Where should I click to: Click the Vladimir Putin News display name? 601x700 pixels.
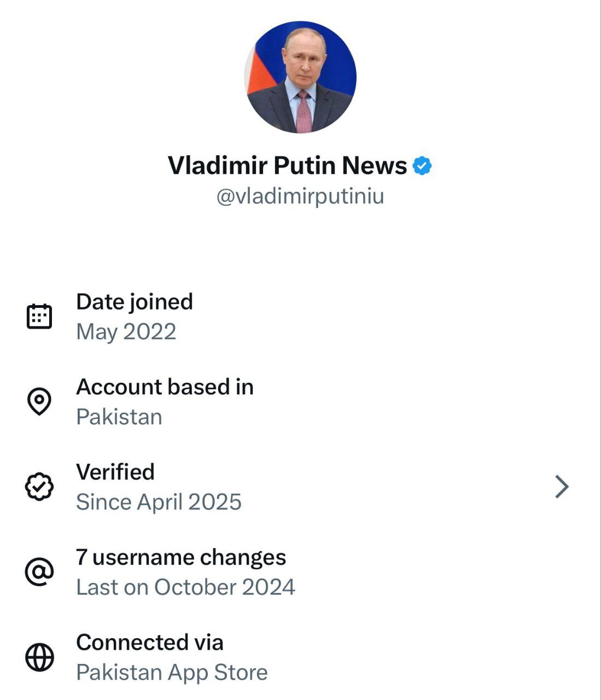pyautogui.click(x=287, y=165)
